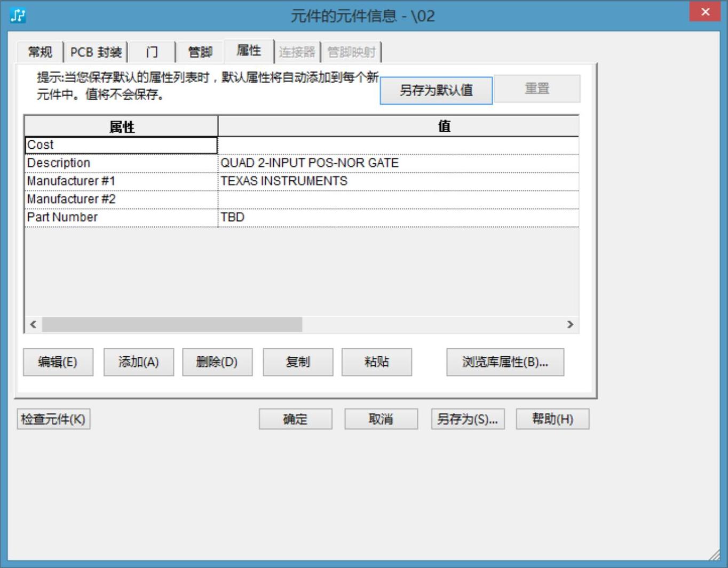
Task: Click the 另存为默认值 button
Action: [x=436, y=90]
